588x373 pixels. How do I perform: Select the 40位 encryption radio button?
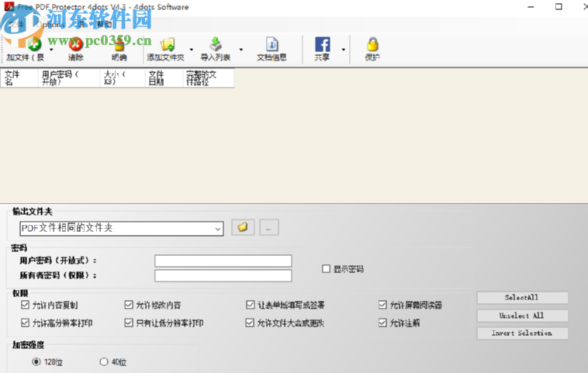coord(104,361)
